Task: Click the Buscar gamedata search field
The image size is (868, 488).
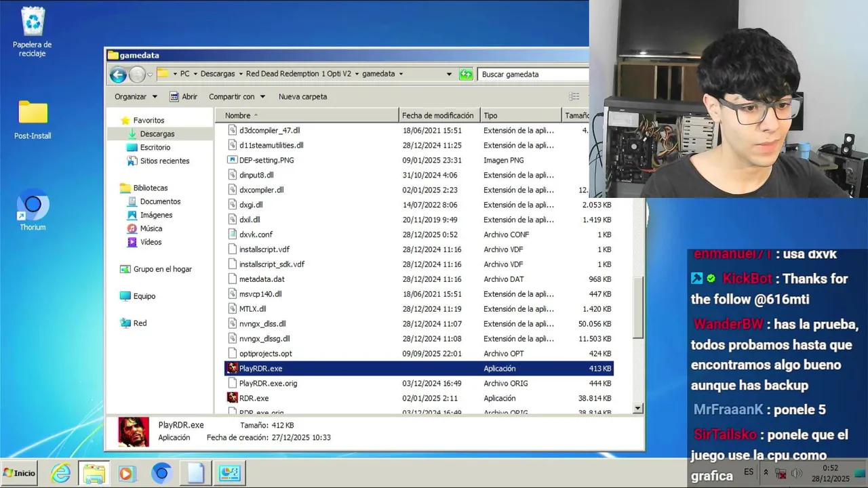Action: [533, 75]
